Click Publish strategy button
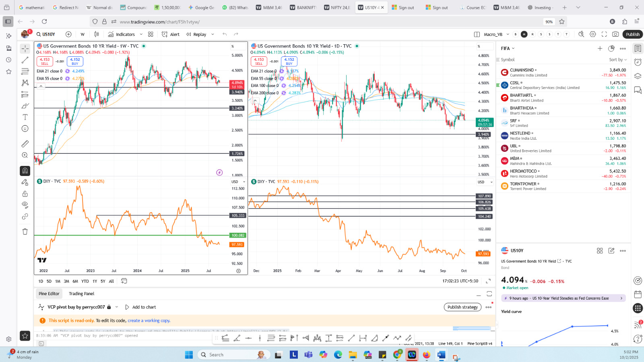 click(462, 307)
